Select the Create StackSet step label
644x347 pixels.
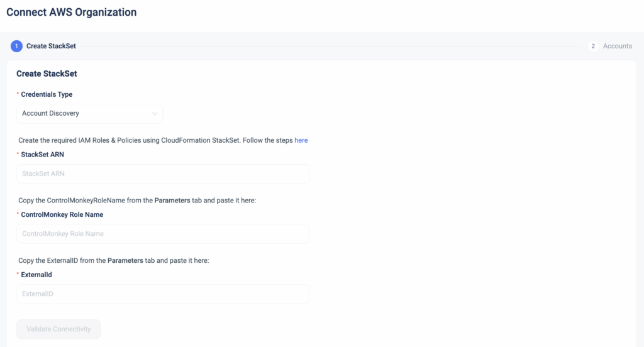[x=51, y=46]
